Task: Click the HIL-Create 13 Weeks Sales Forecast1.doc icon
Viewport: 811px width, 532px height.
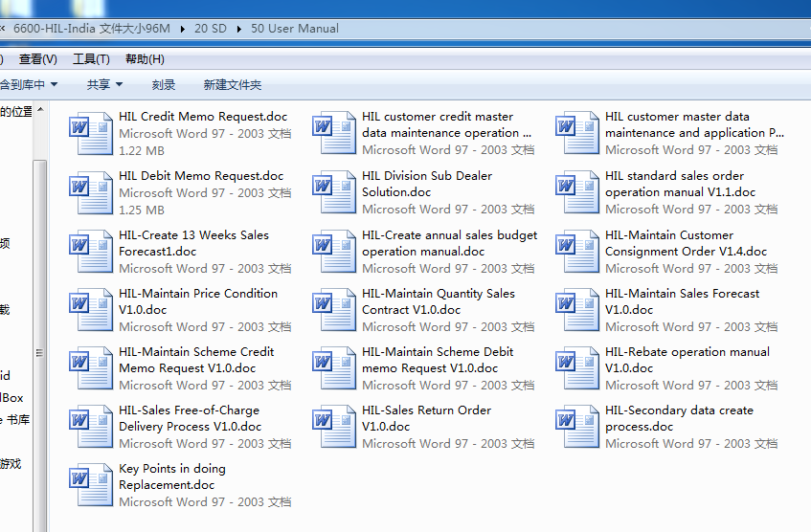Action: [x=91, y=252]
